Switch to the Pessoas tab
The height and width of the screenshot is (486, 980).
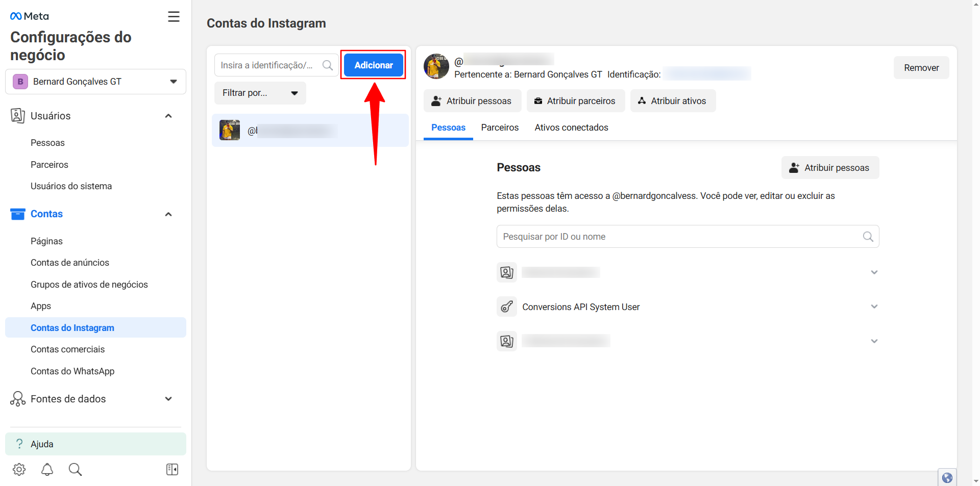coord(448,127)
